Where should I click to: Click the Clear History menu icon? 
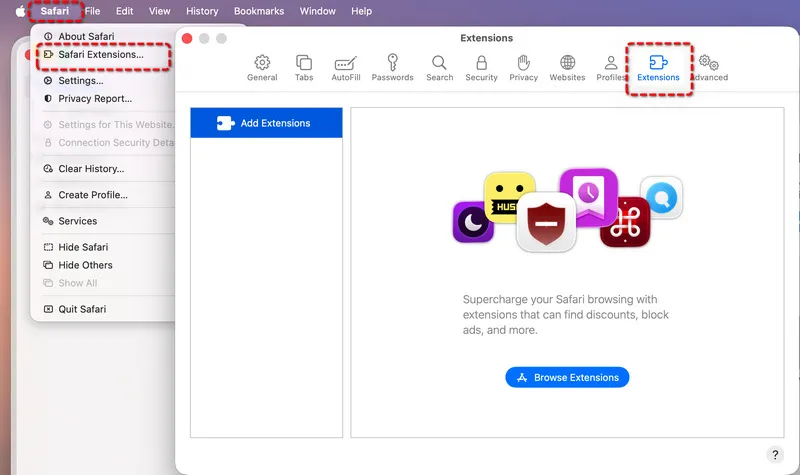coord(48,169)
